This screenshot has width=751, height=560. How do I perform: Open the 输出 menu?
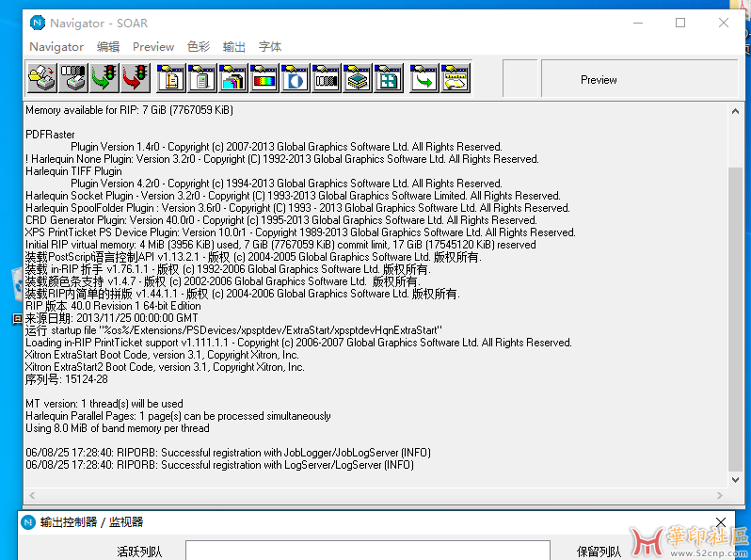pyautogui.click(x=234, y=47)
